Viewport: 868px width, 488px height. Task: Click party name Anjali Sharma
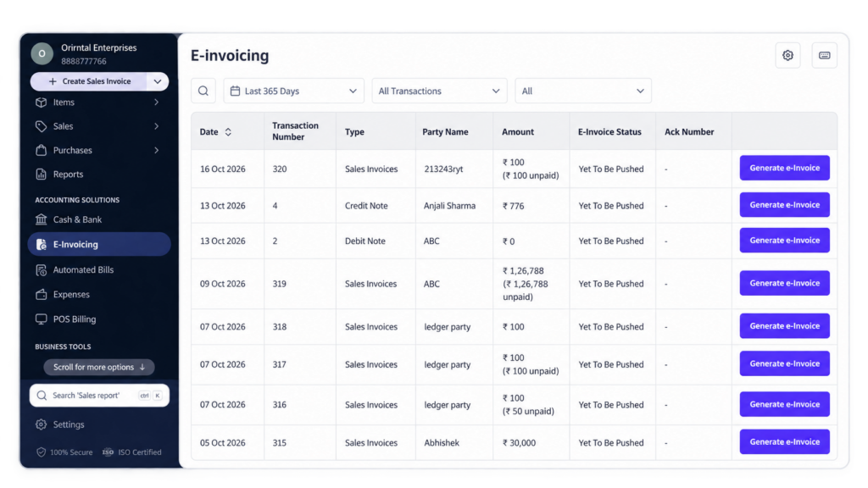tap(449, 205)
